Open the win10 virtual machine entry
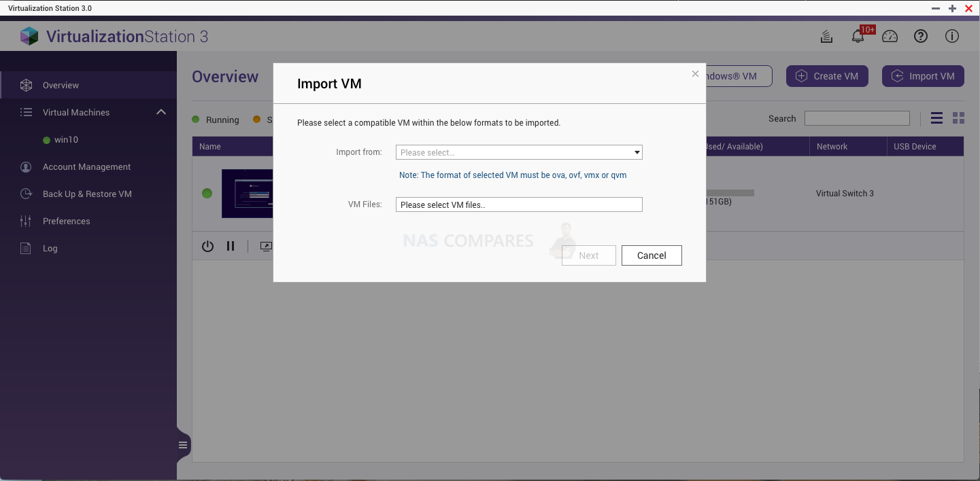This screenshot has height=481, width=980. click(x=88, y=139)
